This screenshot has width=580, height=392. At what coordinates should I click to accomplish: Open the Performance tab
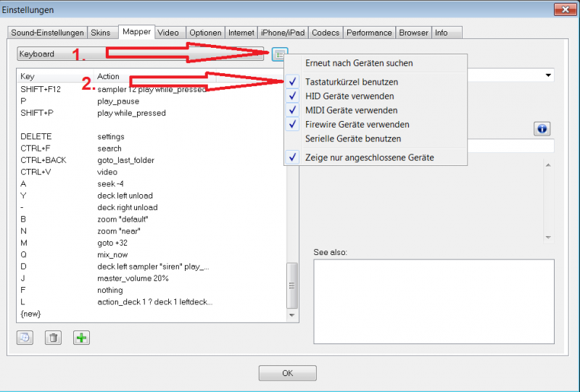tap(369, 33)
